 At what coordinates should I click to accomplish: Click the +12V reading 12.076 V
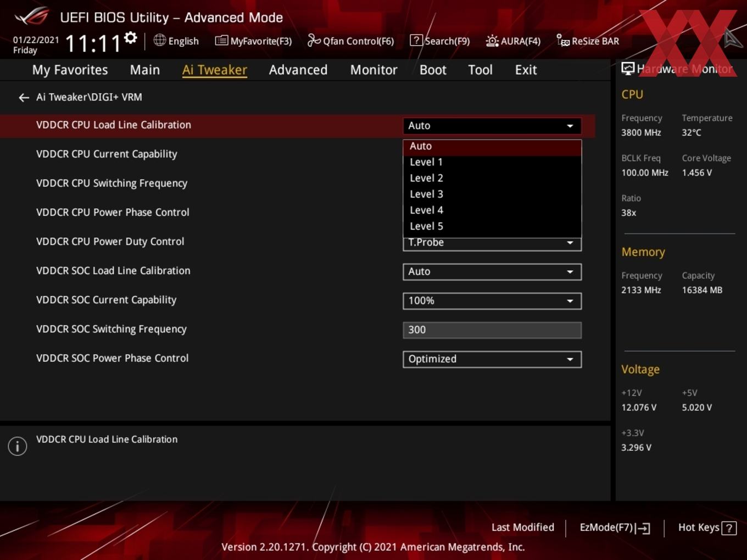click(x=639, y=408)
